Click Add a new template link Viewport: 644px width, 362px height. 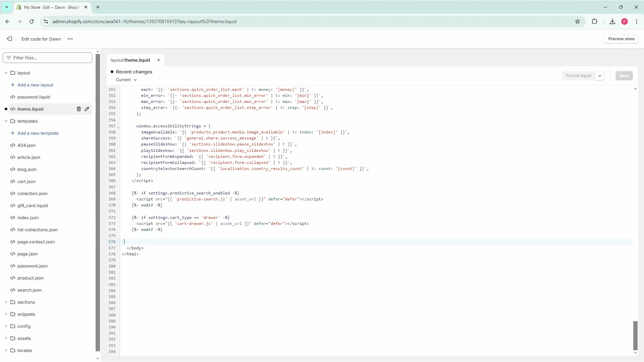pos(38,133)
